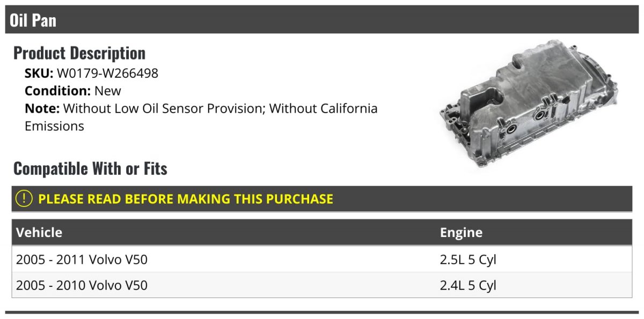
Task: Click the Engine column header
Action: tap(461, 232)
